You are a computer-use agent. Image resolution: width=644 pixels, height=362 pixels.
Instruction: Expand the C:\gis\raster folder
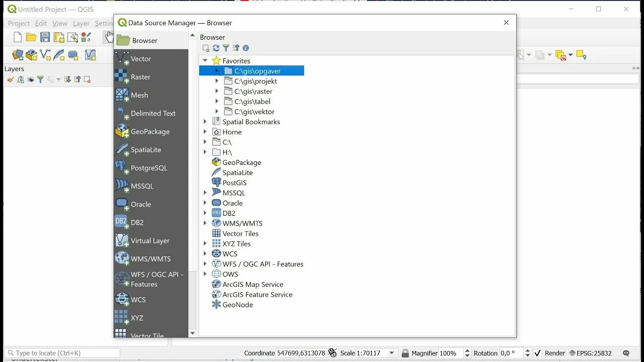[217, 91]
